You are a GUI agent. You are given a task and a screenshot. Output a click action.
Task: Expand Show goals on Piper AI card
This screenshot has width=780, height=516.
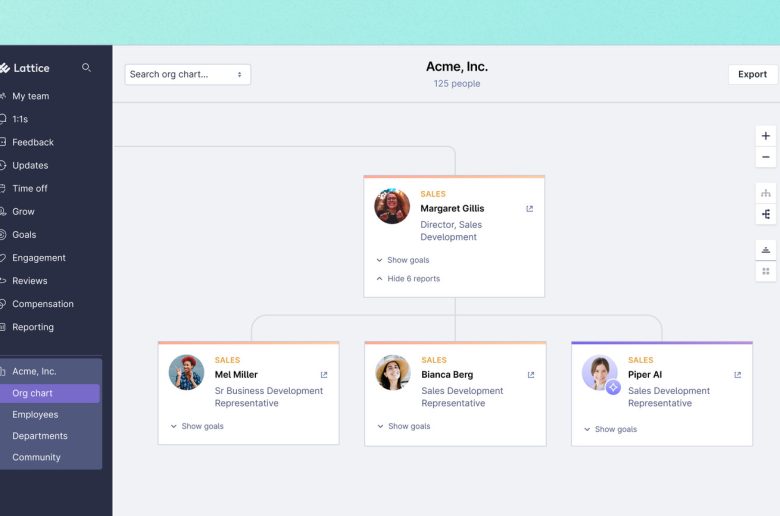tap(610, 429)
